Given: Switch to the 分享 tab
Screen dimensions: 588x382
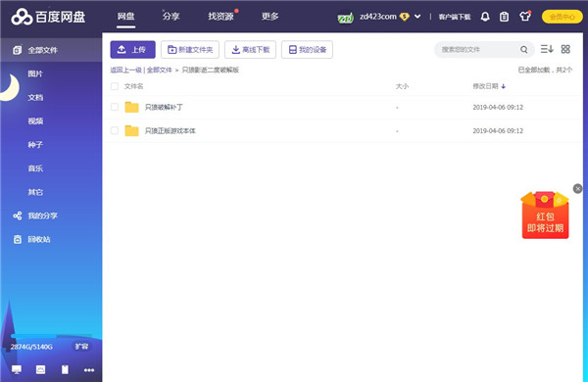Looking at the screenshot, I should pos(171,16).
